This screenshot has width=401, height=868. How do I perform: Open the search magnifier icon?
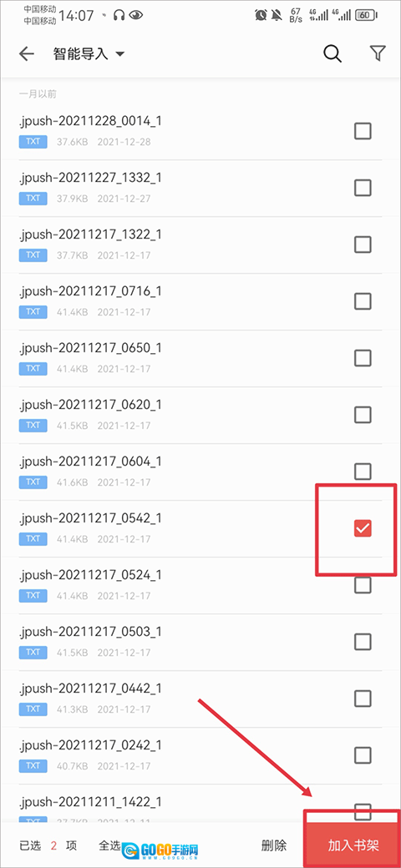pyautogui.click(x=332, y=53)
